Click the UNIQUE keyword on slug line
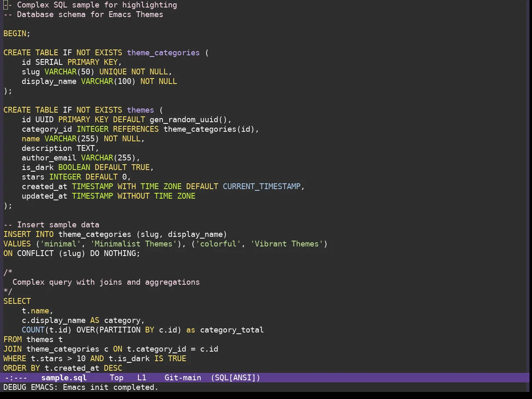 tap(113, 72)
